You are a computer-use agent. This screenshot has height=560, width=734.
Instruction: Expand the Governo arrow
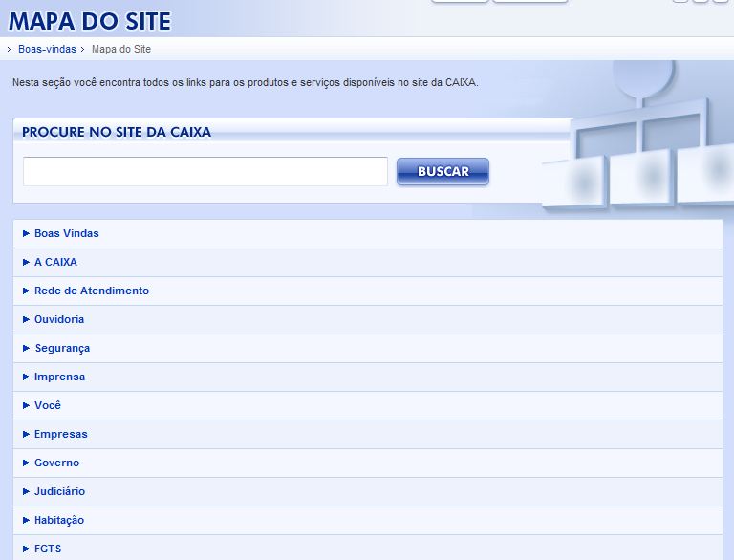point(26,463)
